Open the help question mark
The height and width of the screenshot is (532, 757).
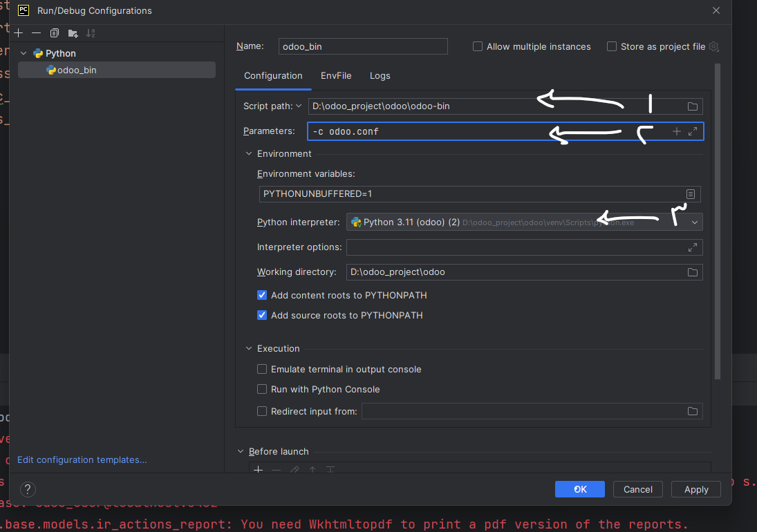coord(28,490)
